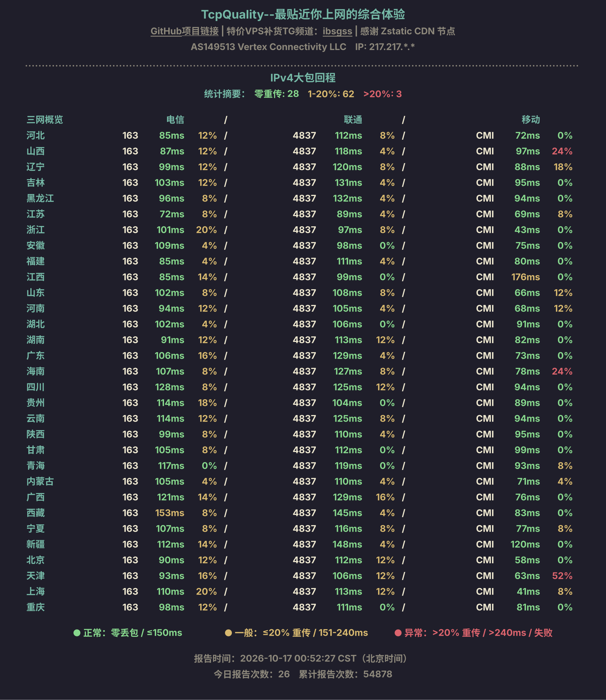Viewport: 606px width, 700px height.
Task: Click 128ms telecom latency in 四川 row
Action: pos(169,387)
